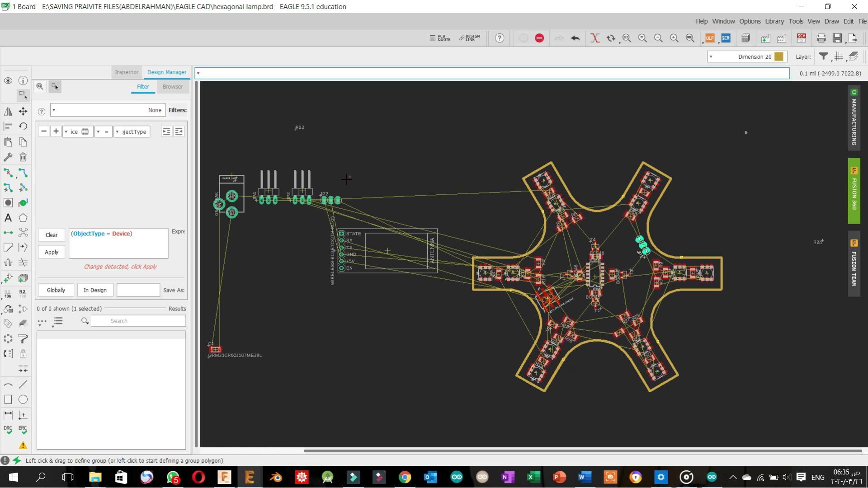Open the Options menu
The image size is (868, 488).
tap(750, 21)
